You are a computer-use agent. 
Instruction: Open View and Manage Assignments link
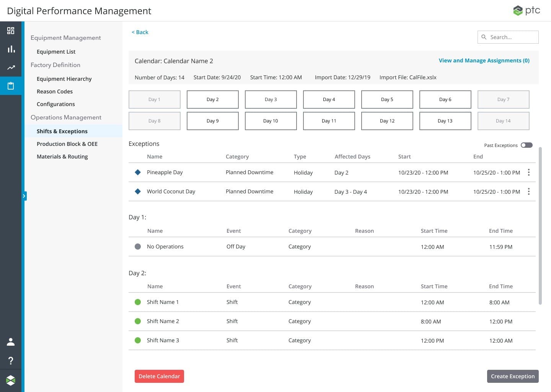[484, 60]
